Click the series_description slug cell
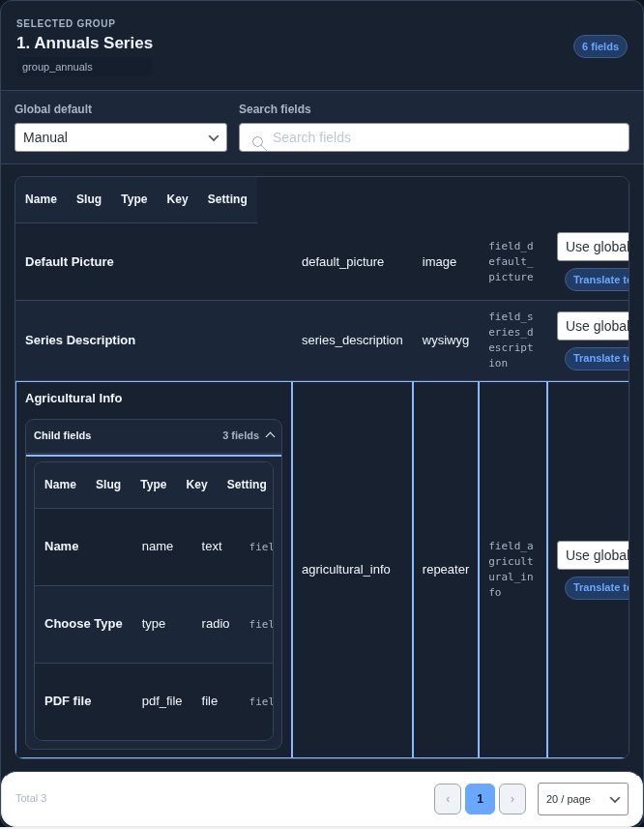This screenshot has width=644, height=829. tap(352, 340)
